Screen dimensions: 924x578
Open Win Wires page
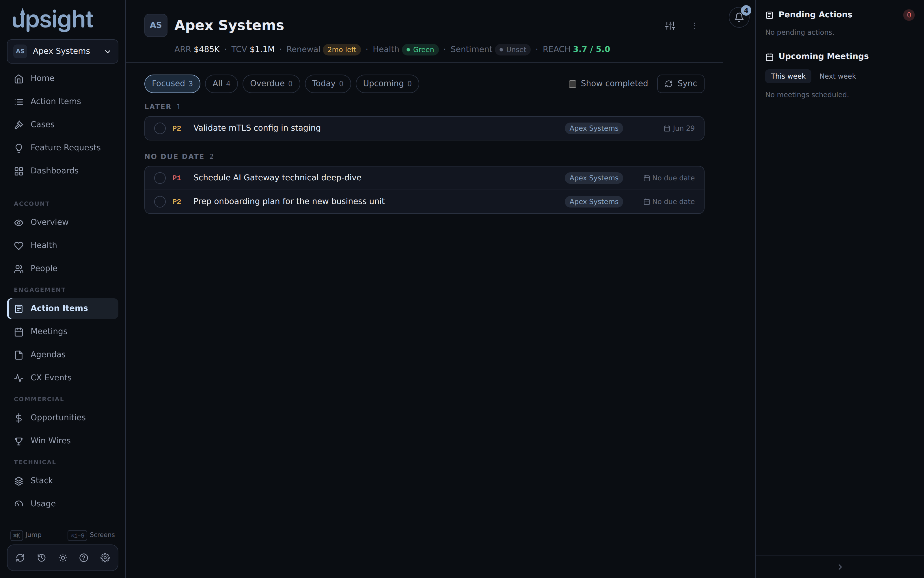[x=63, y=441]
